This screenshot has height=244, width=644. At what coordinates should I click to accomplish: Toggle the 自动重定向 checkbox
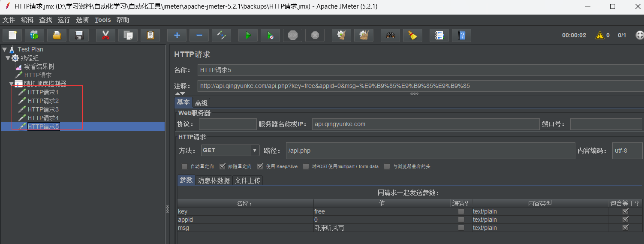tap(184, 166)
